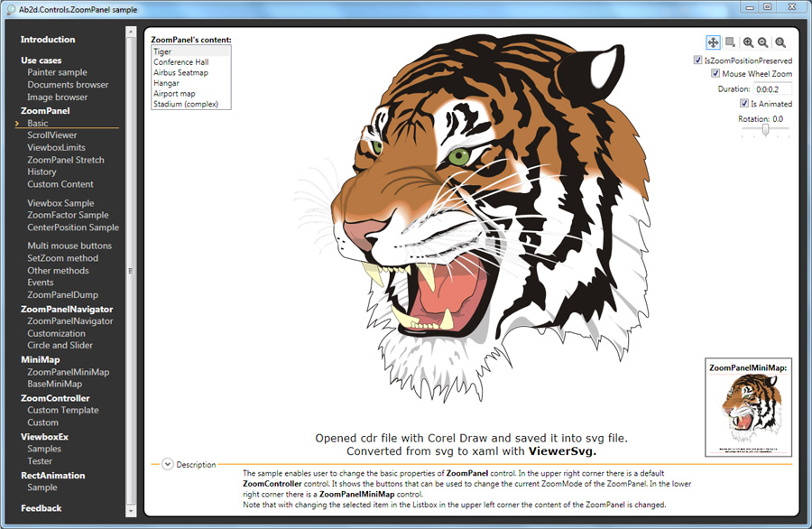
Task: Click the Zoom Out magnifier icon
Action: (x=763, y=42)
